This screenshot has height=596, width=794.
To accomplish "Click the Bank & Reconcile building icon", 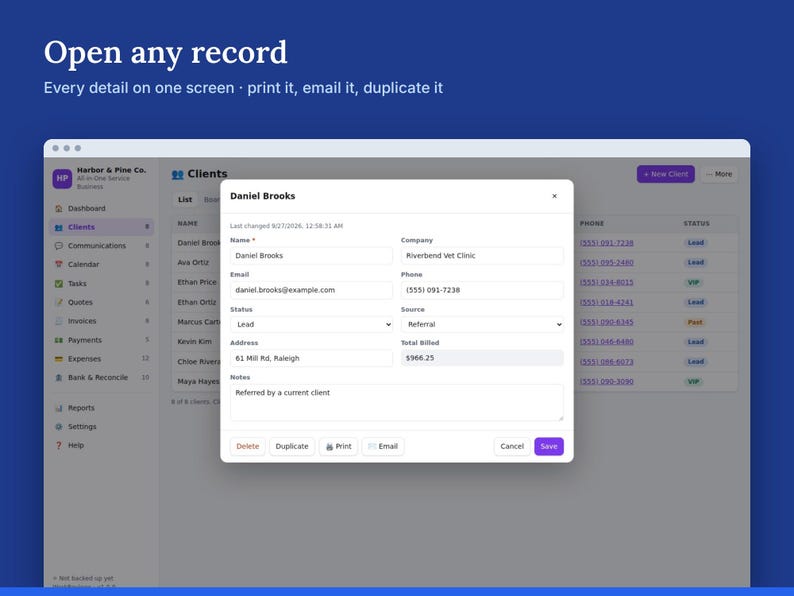I will pos(59,377).
